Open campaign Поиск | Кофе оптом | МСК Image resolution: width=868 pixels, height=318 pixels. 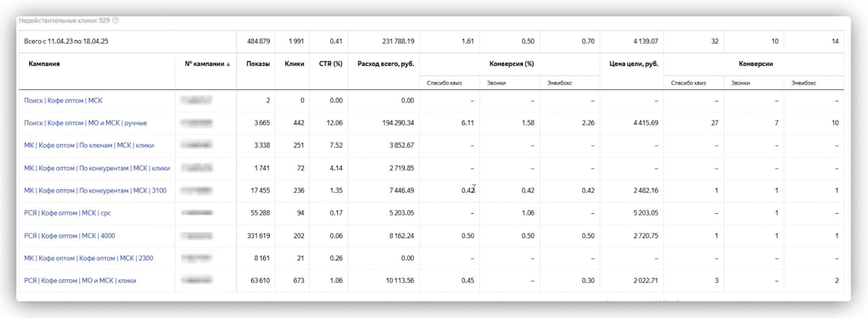[x=63, y=100]
